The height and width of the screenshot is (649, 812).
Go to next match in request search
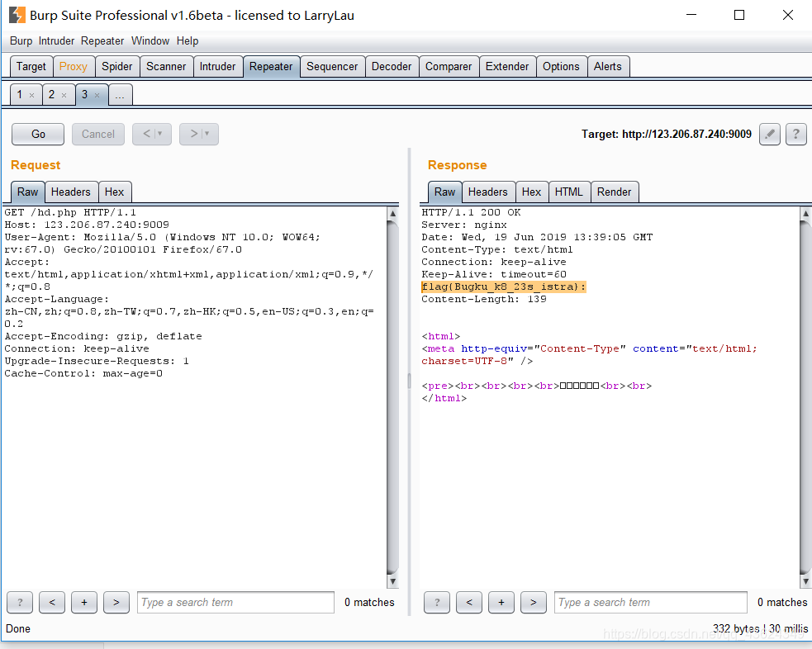pyautogui.click(x=116, y=603)
